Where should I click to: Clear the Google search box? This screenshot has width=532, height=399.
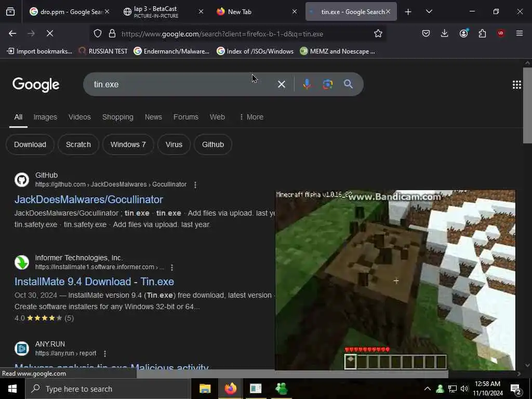[x=281, y=84]
